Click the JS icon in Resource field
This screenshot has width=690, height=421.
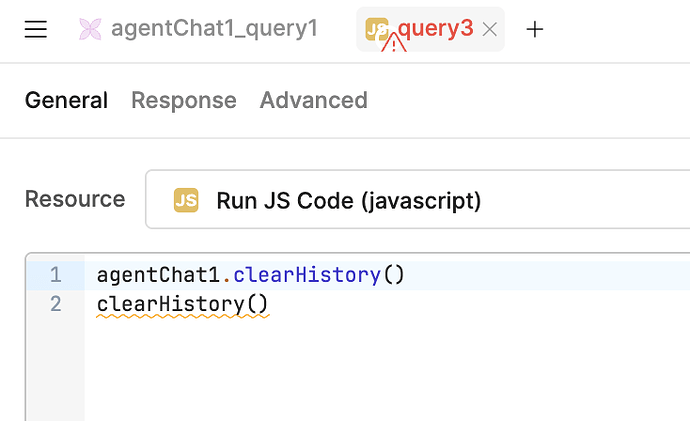186,200
